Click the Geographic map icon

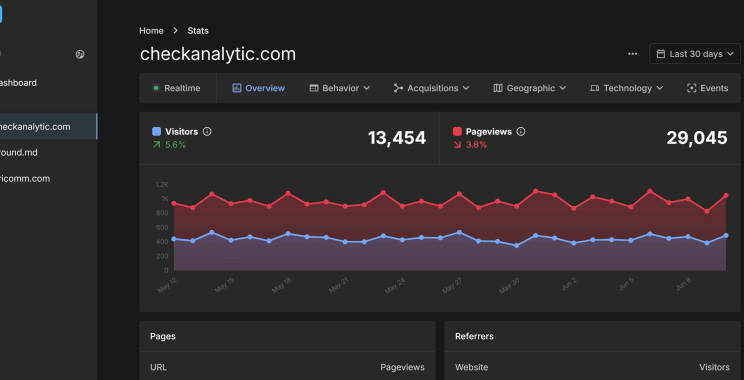coord(498,88)
